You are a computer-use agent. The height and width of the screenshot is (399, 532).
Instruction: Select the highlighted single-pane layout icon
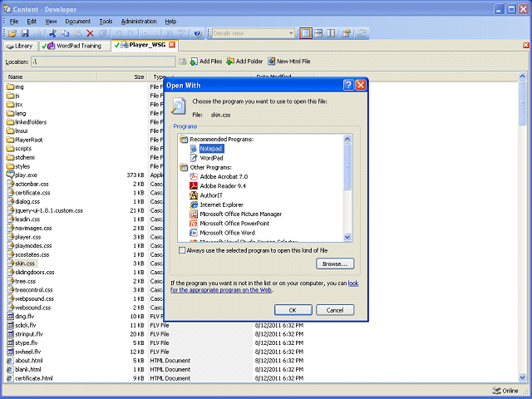point(306,33)
